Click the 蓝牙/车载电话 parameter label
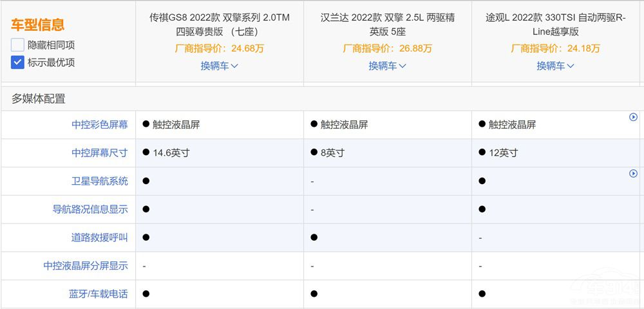644x309 pixels. pos(99,294)
